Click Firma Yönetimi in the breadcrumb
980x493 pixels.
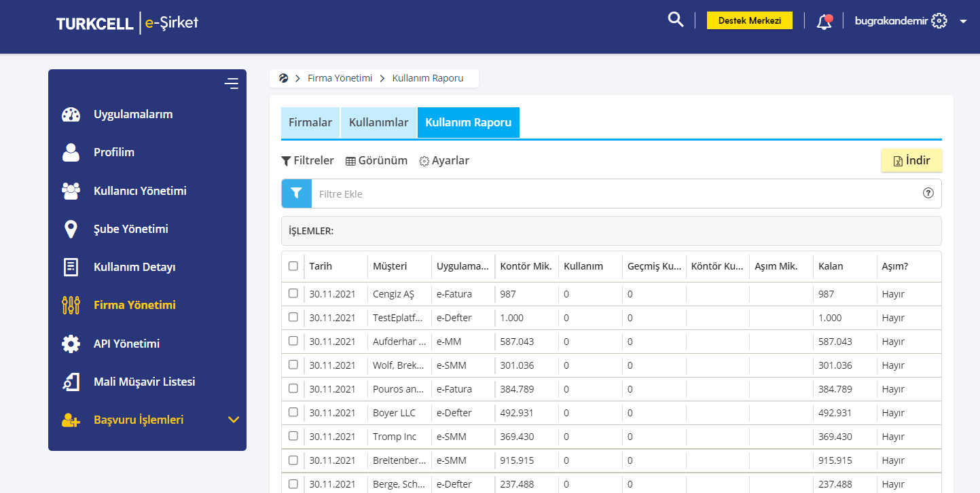tap(340, 78)
